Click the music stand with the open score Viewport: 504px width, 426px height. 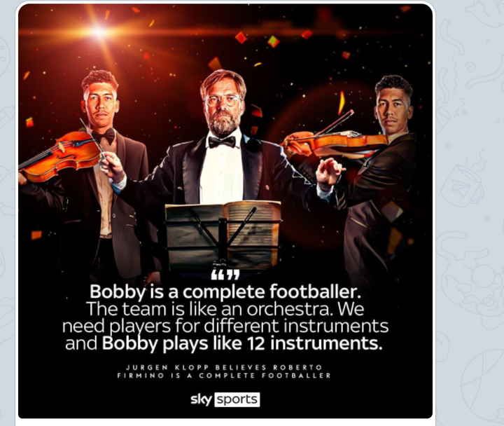(223, 235)
